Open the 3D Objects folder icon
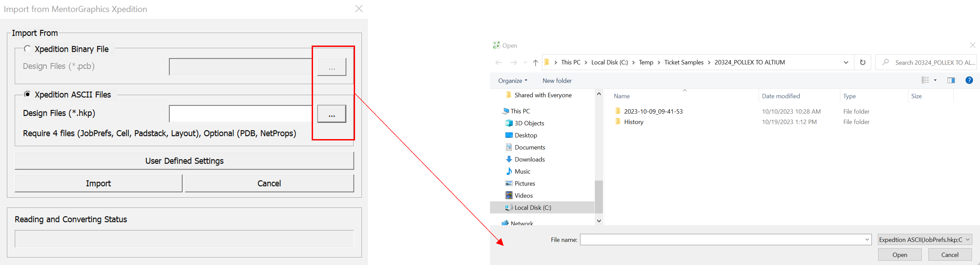The height and width of the screenshot is (265, 980). pyautogui.click(x=509, y=123)
